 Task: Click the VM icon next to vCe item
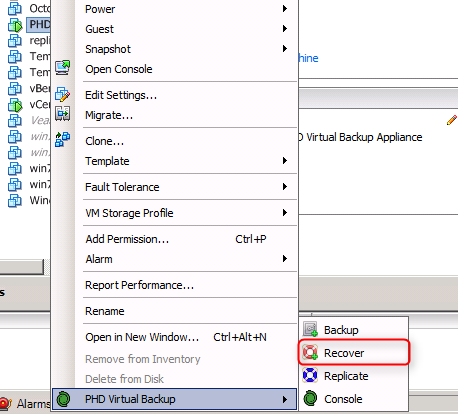point(15,105)
